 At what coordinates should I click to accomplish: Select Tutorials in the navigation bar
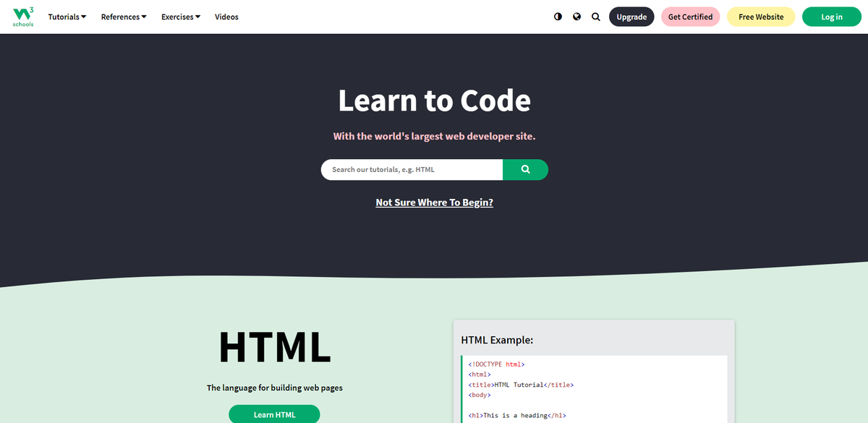(67, 17)
